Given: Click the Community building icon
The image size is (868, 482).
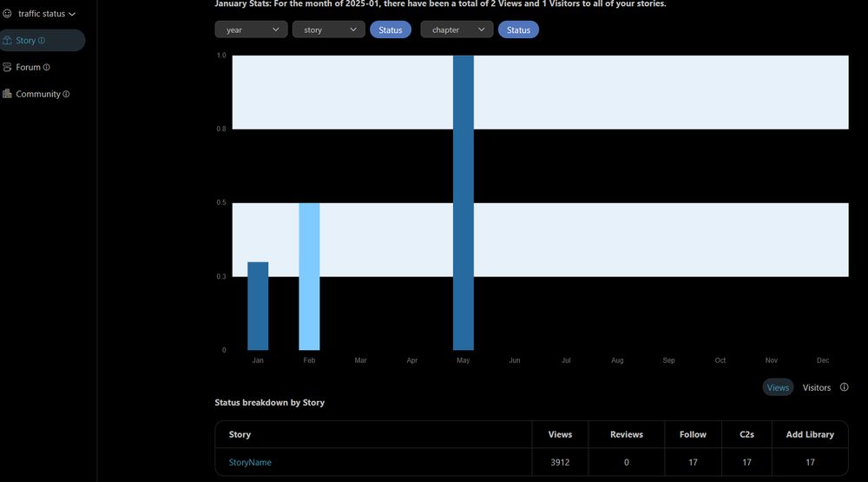Looking at the screenshot, I should pos(7,94).
